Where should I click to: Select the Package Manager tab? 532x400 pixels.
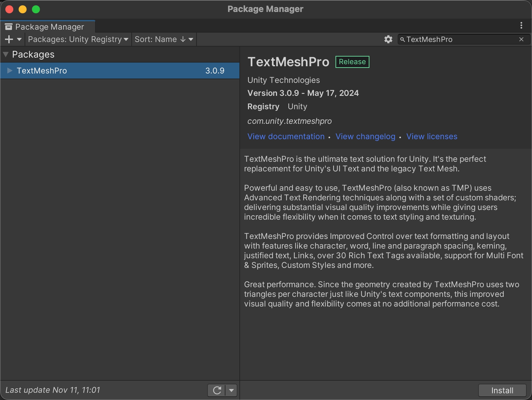48,27
